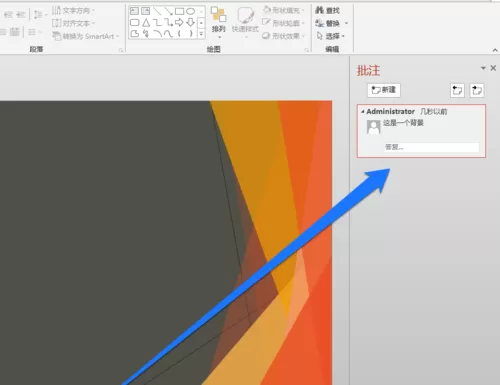Select the vertical text box shape
This screenshot has width=500, height=385.
click(x=146, y=11)
